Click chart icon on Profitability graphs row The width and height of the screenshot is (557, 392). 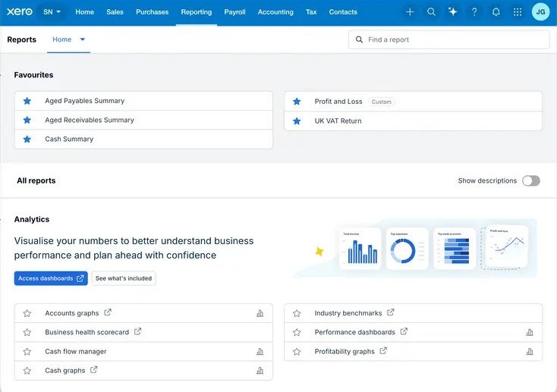tap(530, 352)
